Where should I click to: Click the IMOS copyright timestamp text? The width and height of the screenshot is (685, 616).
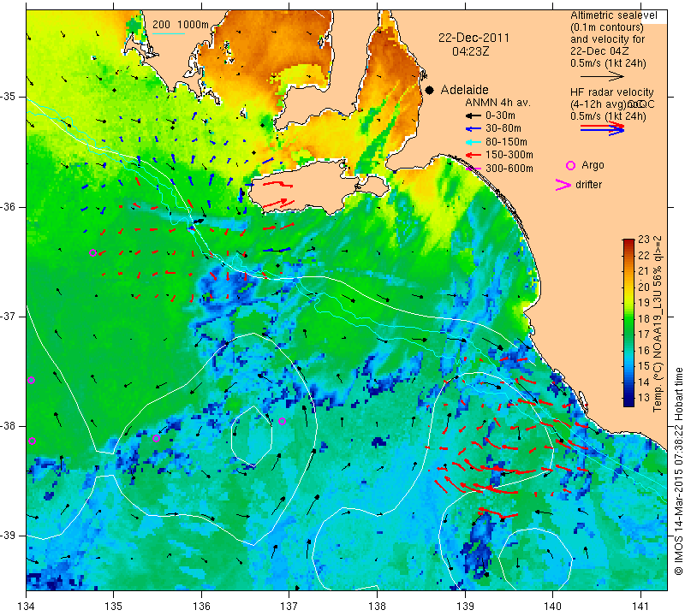678,471
